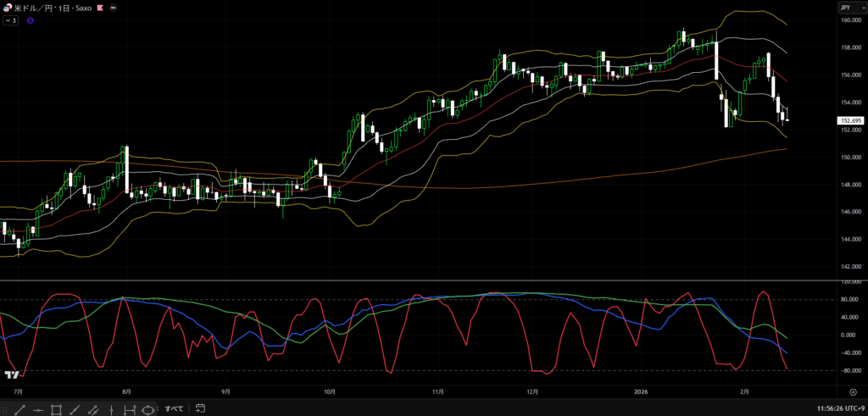Select the vertical line tool
868x416 pixels.
click(113, 409)
